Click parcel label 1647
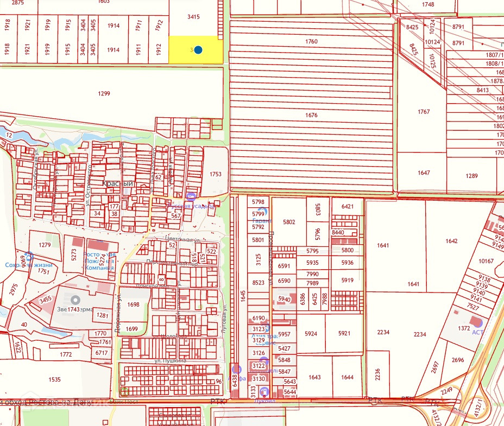The height and width of the screenshot is (426, 504). [x=423, y=173]
